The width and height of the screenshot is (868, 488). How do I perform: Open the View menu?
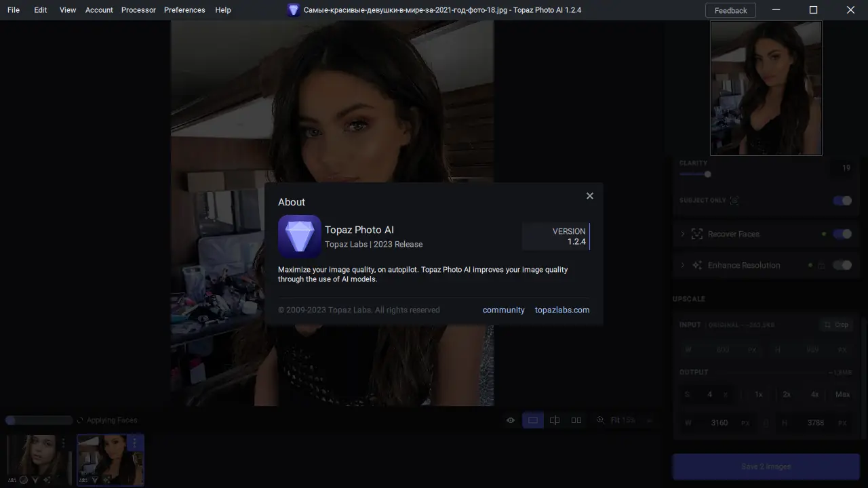(68, 10)
